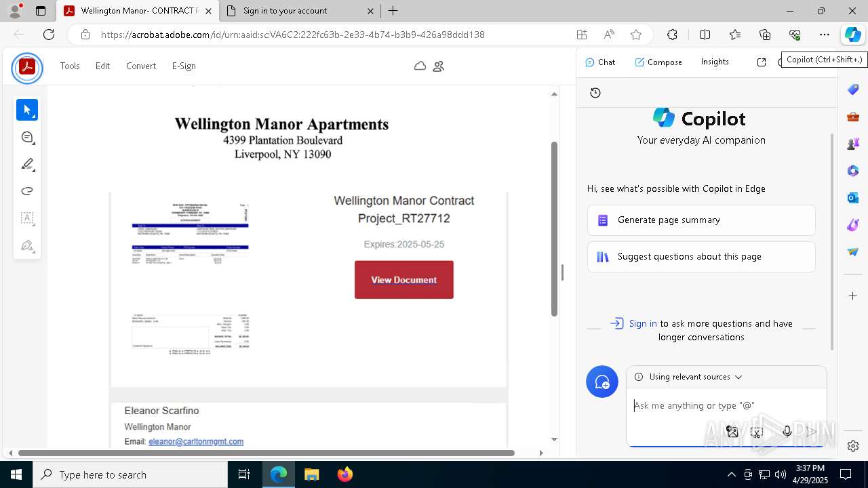The height and width of the screenshot is (488, 868).
Task: Click the microphone icon in Copilot
Action: point(787,432)
